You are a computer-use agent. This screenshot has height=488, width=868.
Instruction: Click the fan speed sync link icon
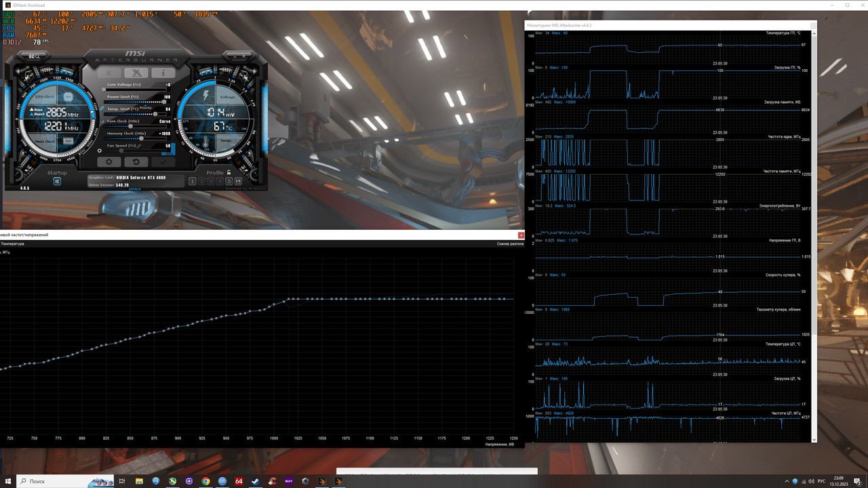tap(139, 146)
